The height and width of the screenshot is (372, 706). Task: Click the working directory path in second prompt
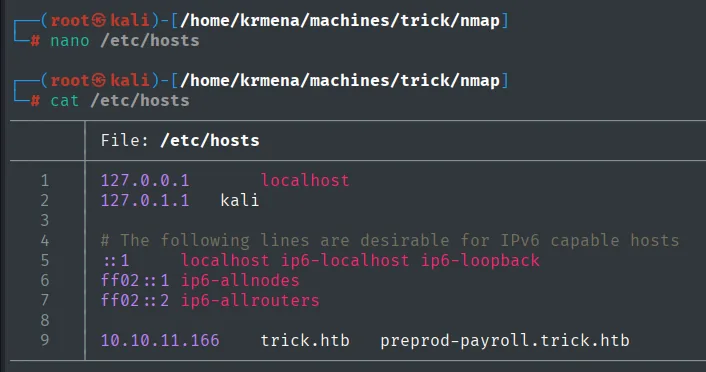click(340, 81)
